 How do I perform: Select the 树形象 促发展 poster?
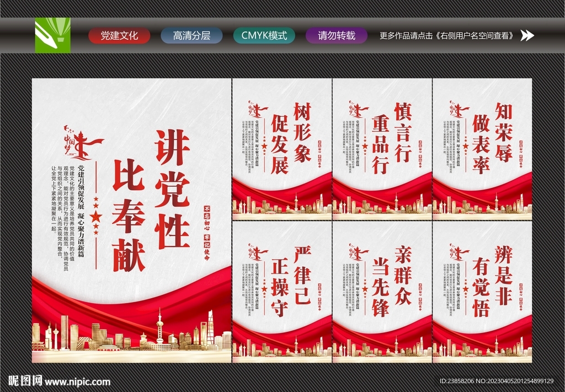pos(282,149)
